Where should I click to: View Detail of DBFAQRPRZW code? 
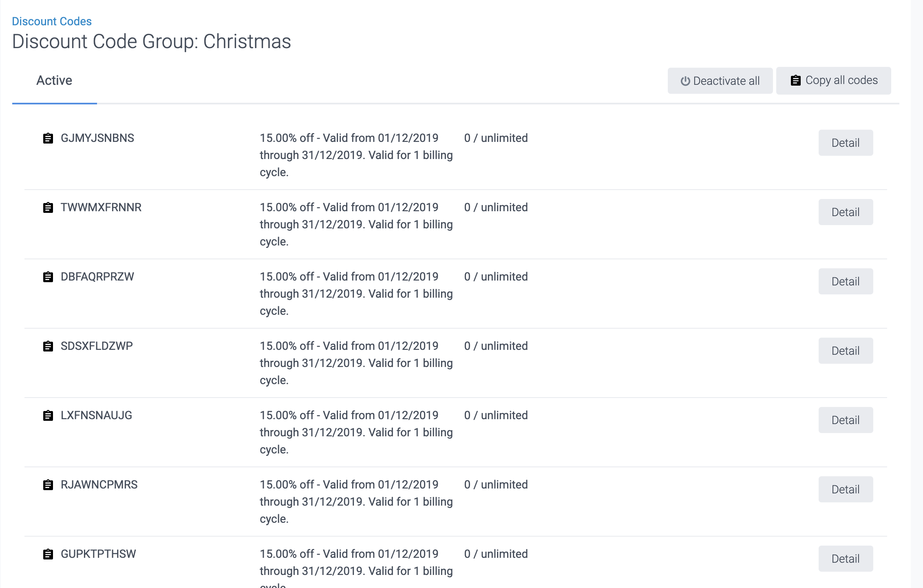(846, 281)
